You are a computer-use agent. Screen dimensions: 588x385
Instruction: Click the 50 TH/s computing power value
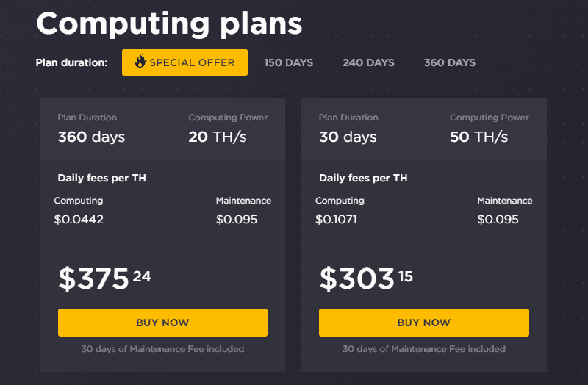pyautogui.click(x=479, y=137)
